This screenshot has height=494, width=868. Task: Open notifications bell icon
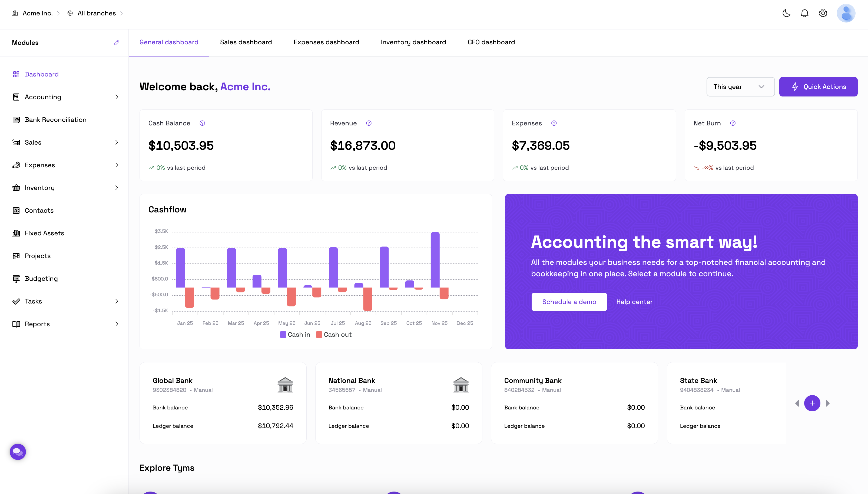pyautogui.click(x=804, y=13)
